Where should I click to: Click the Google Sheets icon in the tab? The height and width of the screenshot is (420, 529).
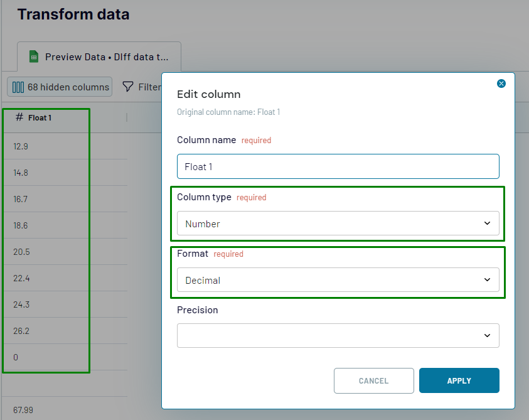click(x=34, y=57)
